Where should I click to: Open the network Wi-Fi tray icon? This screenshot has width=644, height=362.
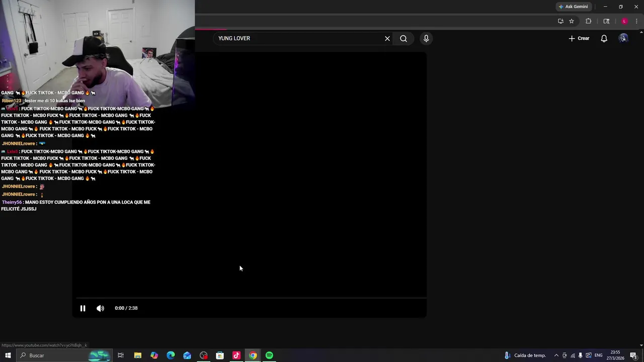point(573,355)
